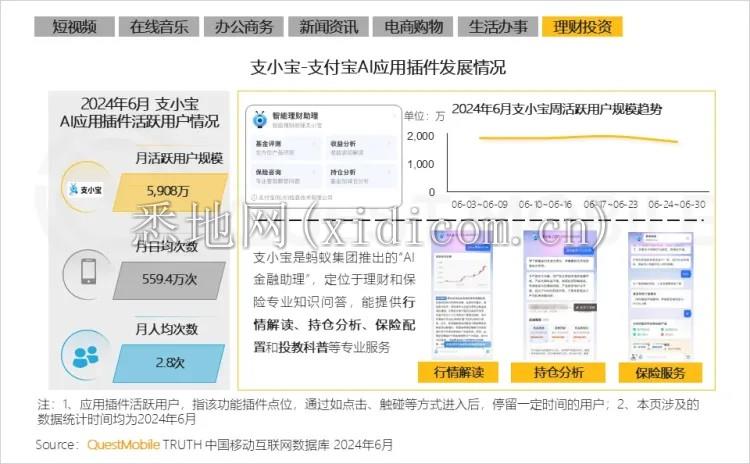Open the phone screenshot above 保险服务
Viewport: 750px width, 464px height.
pos(661,296)
